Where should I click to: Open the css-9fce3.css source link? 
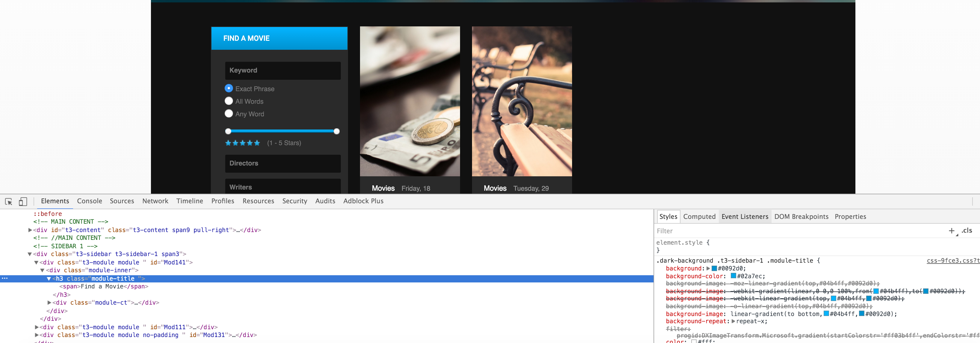coord(952,260)
